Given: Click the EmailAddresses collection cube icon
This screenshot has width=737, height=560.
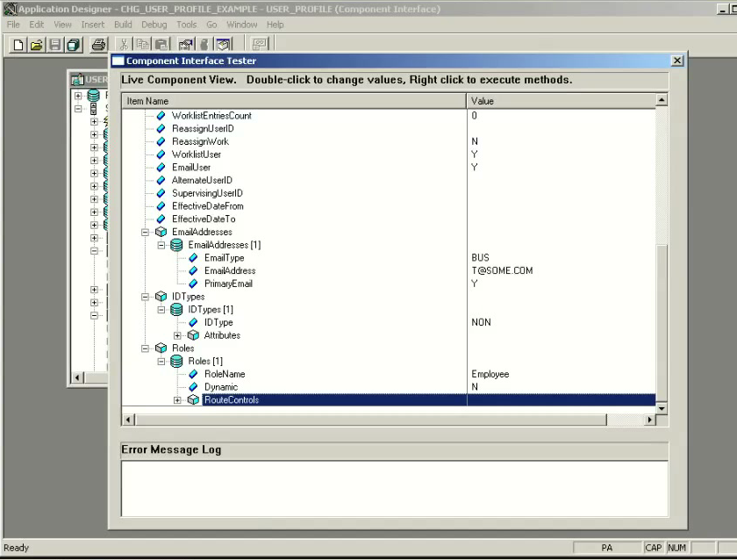Looking at the screenshot, I should pos(161,232).
